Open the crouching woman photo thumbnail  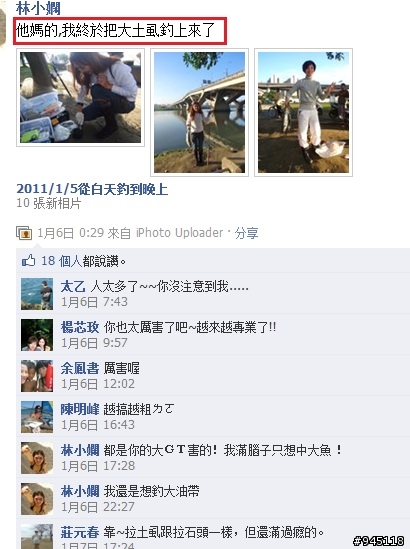[x=81, y=97]
